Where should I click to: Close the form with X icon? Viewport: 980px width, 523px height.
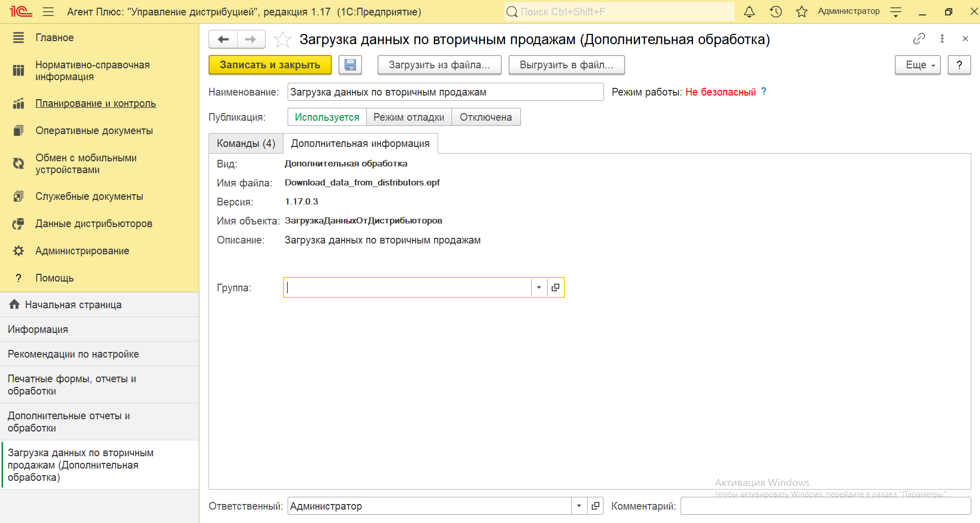coord(965,39)
